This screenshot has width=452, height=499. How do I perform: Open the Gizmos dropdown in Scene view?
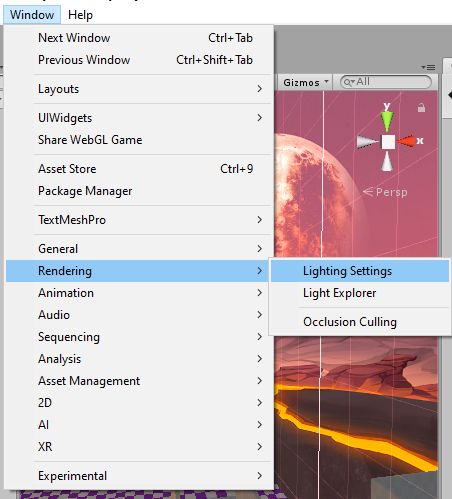306,82
